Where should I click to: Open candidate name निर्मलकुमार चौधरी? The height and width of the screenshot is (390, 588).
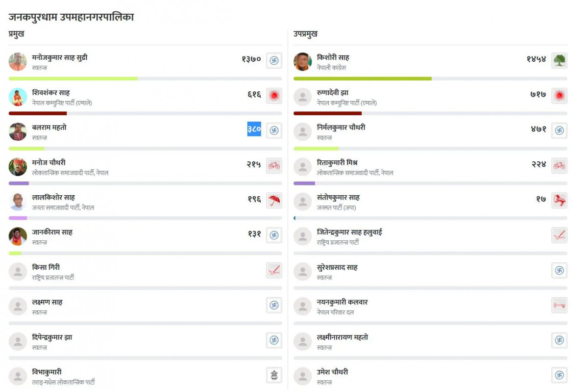coord(341,128)
